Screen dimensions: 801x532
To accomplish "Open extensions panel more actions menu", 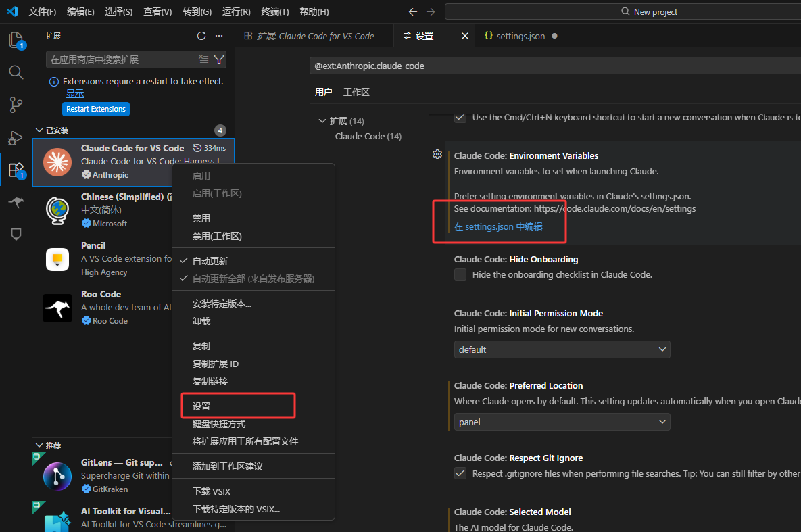I will click(218, 36).
